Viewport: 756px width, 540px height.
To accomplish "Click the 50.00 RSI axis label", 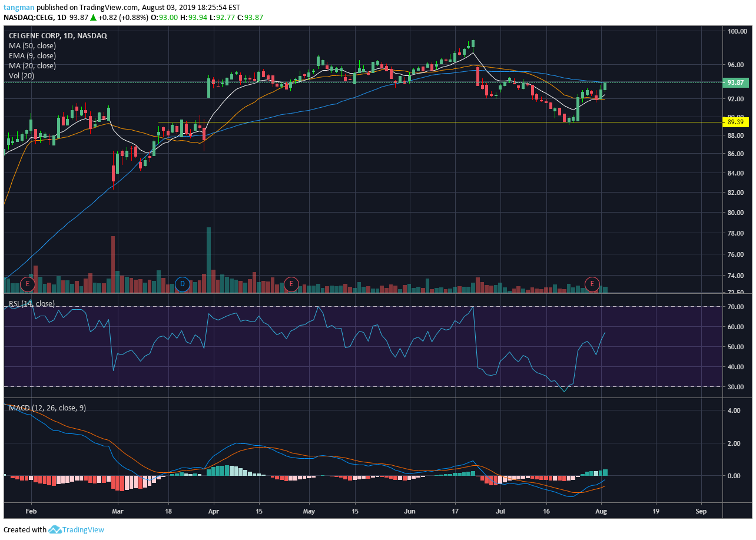I will point(737,347).
